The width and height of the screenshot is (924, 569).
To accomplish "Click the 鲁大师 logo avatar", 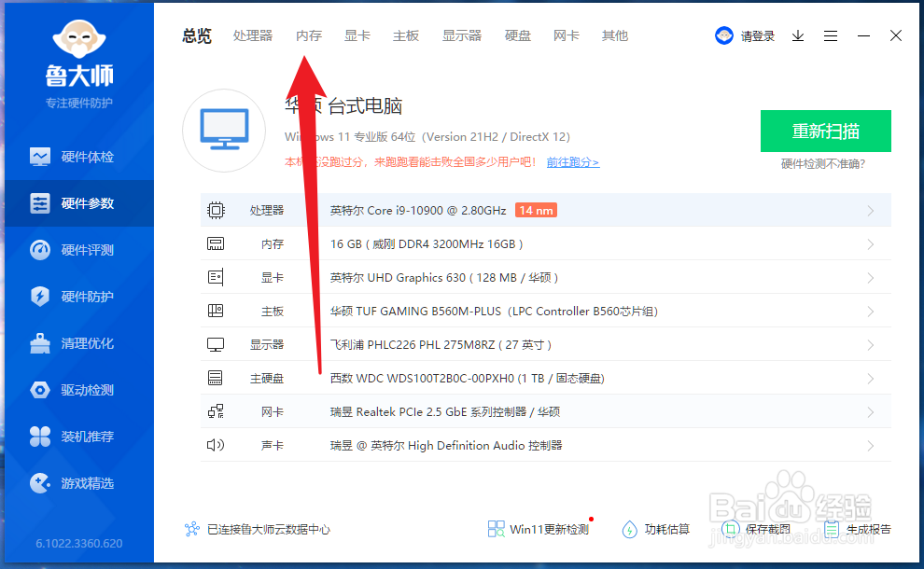I will 79,39.
